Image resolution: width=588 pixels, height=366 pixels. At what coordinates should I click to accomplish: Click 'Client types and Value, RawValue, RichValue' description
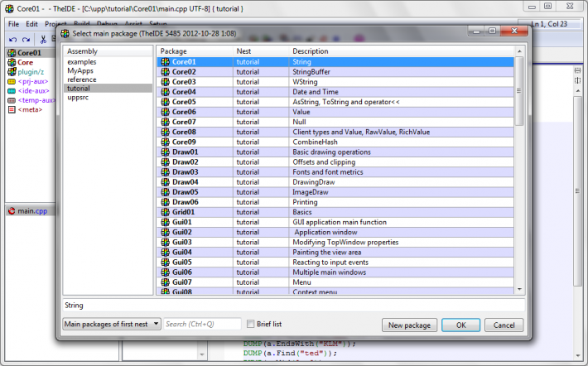click(x=361, y=132)
